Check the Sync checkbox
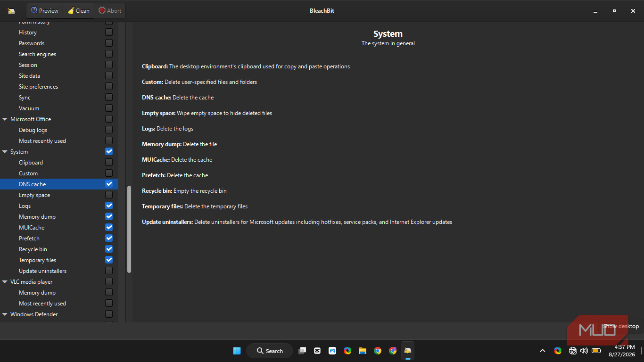This screenshot has height=362, width=644. click(109, 97)
